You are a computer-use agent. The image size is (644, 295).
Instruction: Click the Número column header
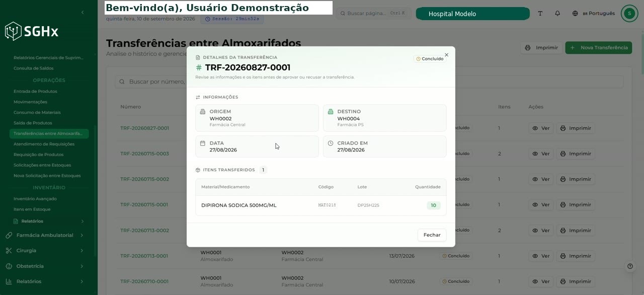coord(130,107)
